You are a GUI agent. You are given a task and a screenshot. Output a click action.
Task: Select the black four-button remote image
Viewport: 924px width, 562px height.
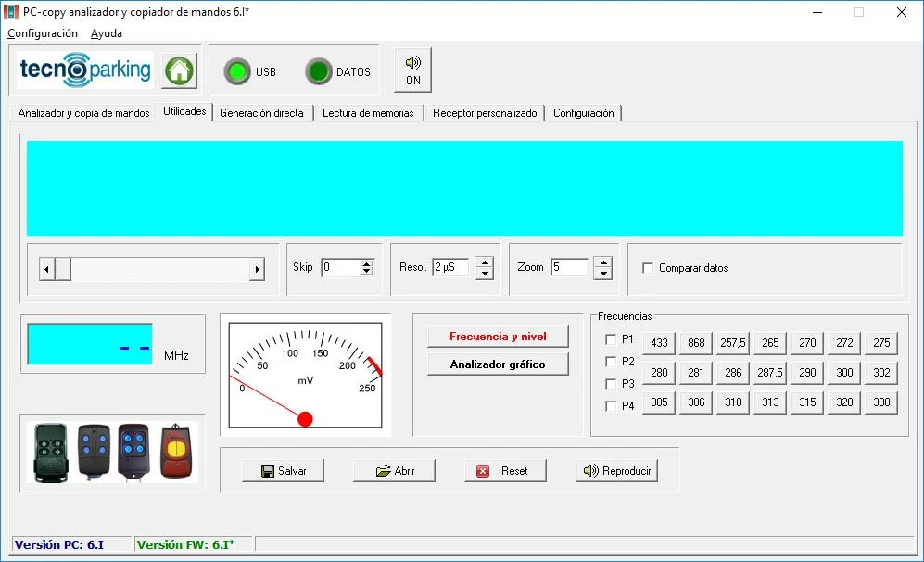point(51,453)
